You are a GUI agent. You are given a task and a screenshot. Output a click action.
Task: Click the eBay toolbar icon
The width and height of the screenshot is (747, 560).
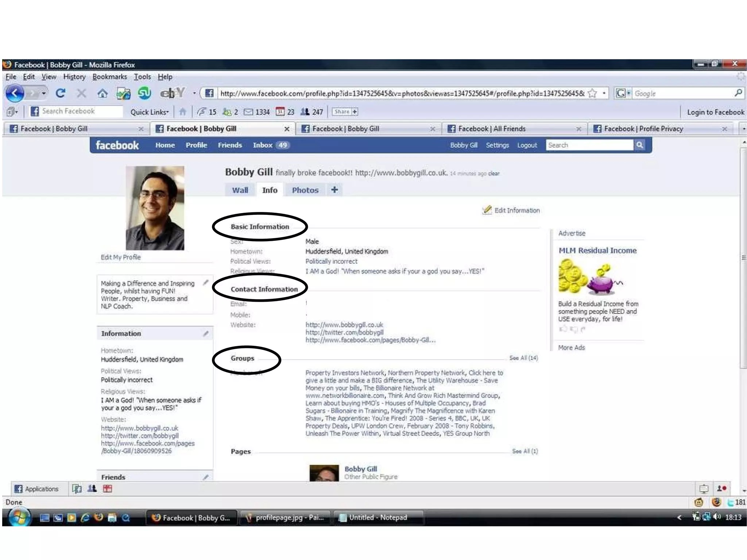click(172, 93)
